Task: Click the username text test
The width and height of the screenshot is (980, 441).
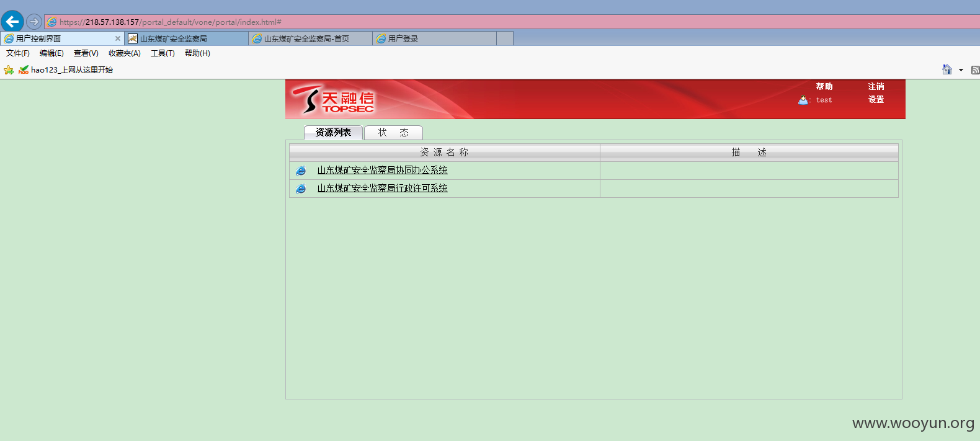Action: [824, 100]
